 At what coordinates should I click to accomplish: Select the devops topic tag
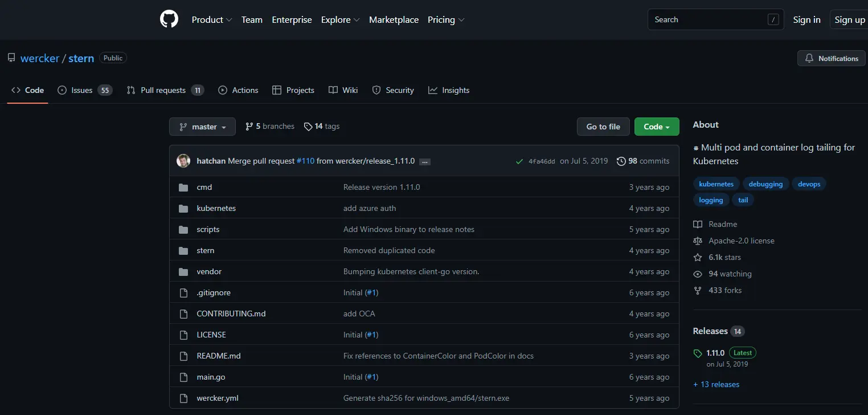click(x=809, y=184)
